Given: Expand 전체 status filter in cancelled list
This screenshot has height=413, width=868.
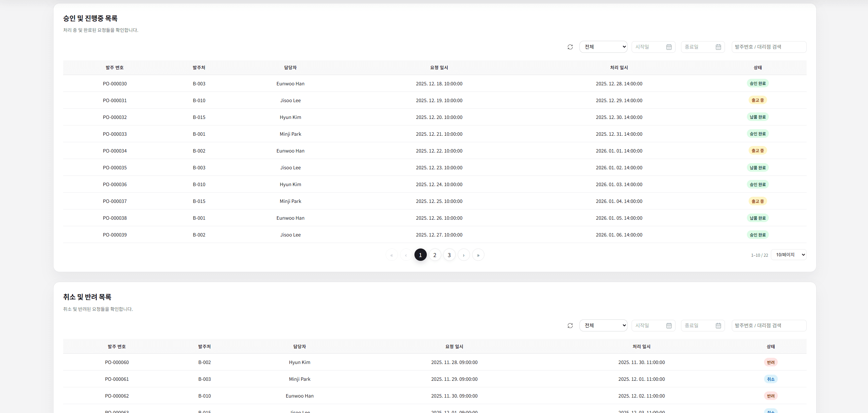Looking at the screenshot, I should pyautogui.click(x=603, y=326).
